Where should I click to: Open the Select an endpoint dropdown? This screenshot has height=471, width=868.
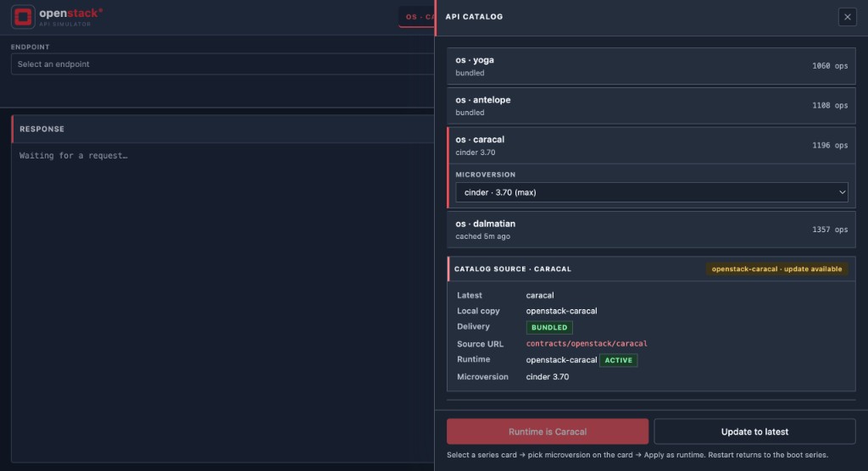click(223, 64)
